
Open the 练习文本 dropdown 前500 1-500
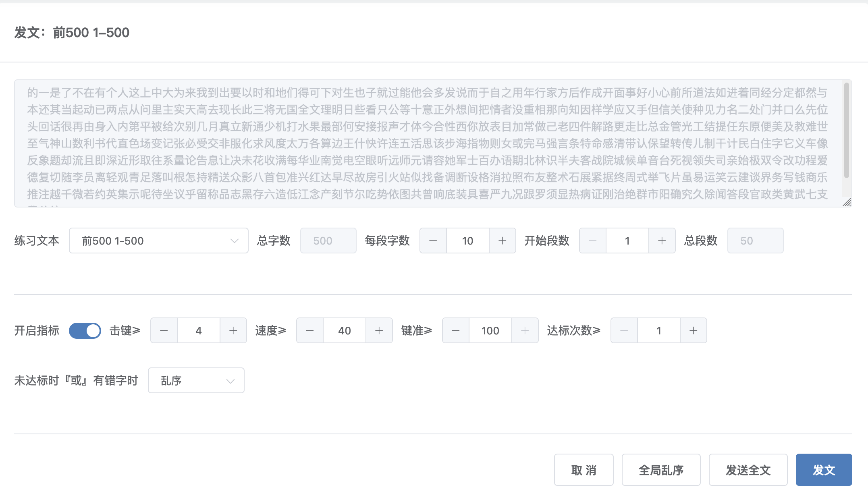click(158, 241)
